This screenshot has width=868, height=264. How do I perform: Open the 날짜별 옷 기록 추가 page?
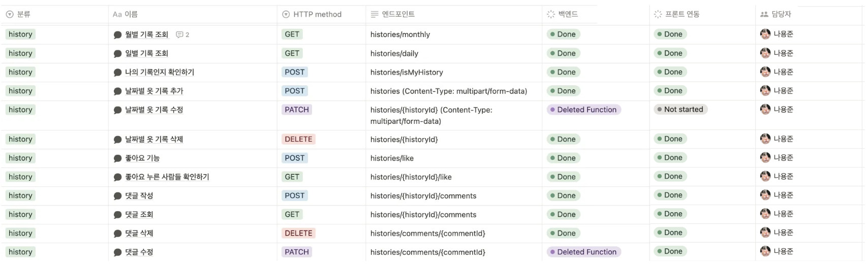pos(154,91)
